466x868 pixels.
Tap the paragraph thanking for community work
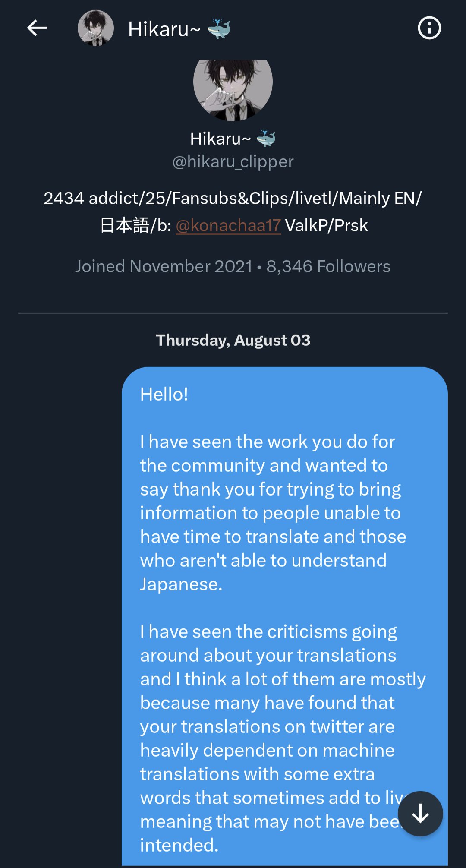click(272, 513)
